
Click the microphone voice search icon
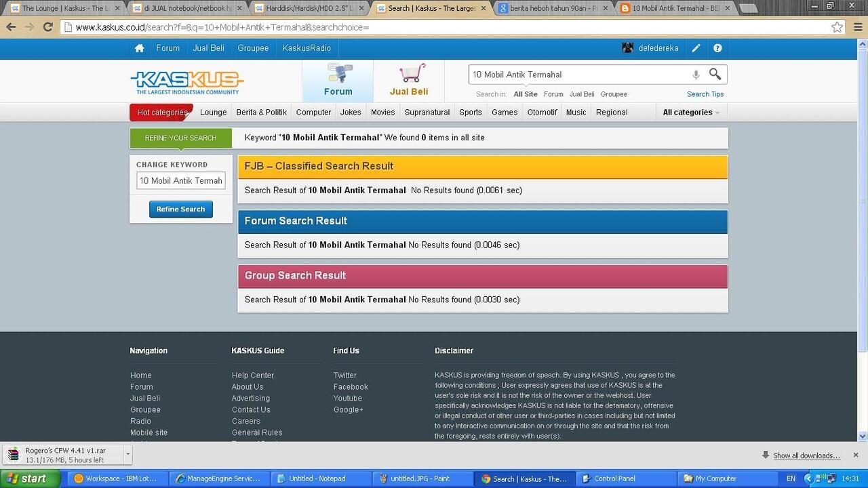696,75
